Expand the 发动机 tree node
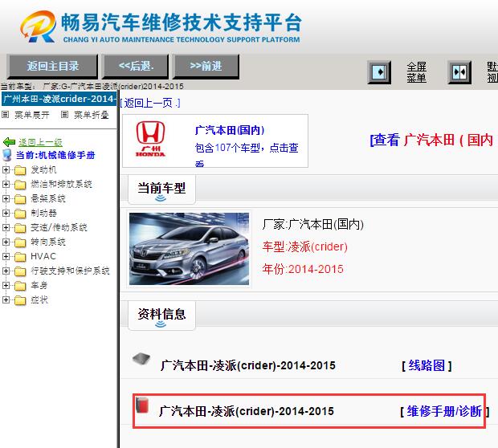 6,169
